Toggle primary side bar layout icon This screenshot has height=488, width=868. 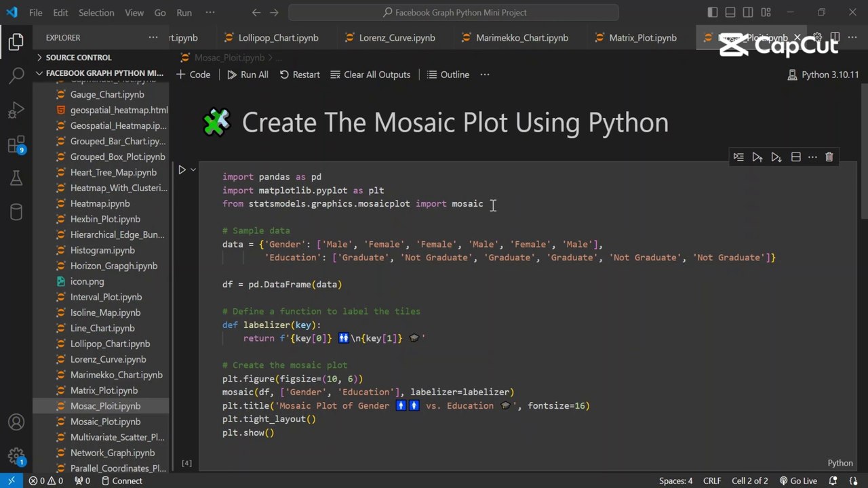713,12
